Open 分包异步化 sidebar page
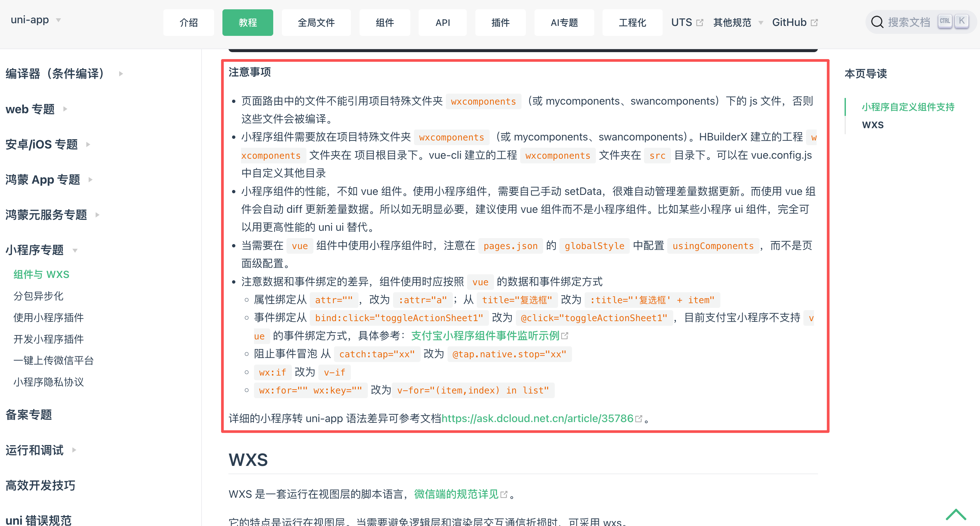The image size is (980, 526). pyautogui.click(x=39, y=296)
